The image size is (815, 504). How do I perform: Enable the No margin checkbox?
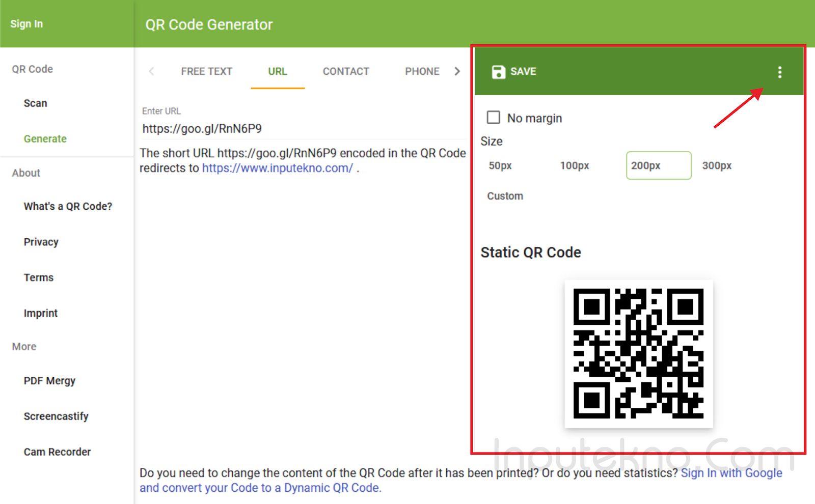pyautogui.click(x=493, y=118)
